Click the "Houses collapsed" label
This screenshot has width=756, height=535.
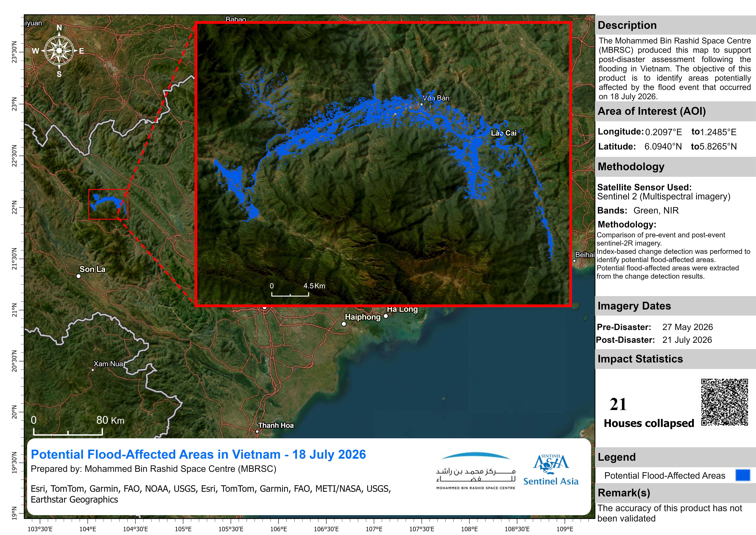pos(649,423)
